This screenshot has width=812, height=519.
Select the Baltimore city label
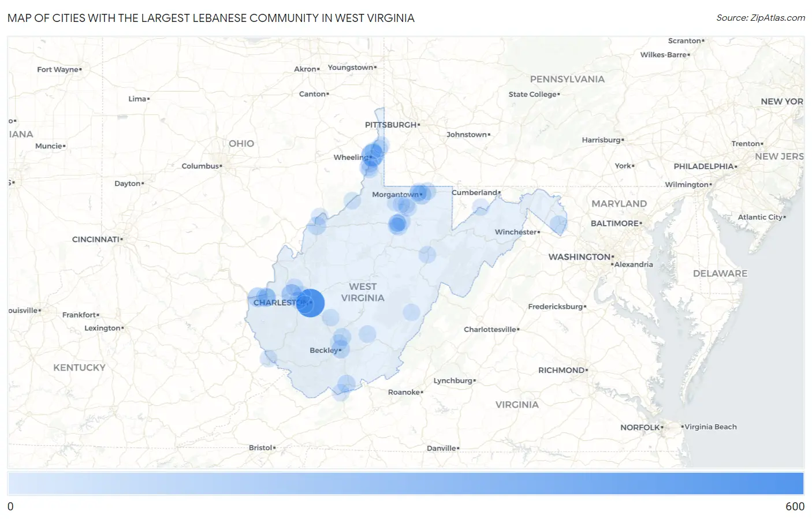[x=614, y=223]
